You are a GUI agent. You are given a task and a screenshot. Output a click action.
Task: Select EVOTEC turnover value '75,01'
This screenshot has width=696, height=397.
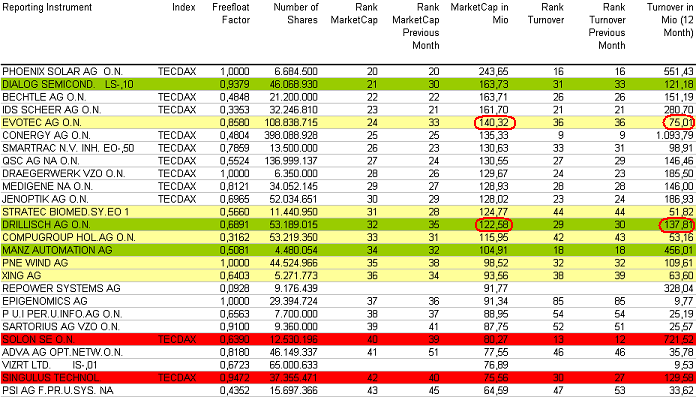coord(680,123)
